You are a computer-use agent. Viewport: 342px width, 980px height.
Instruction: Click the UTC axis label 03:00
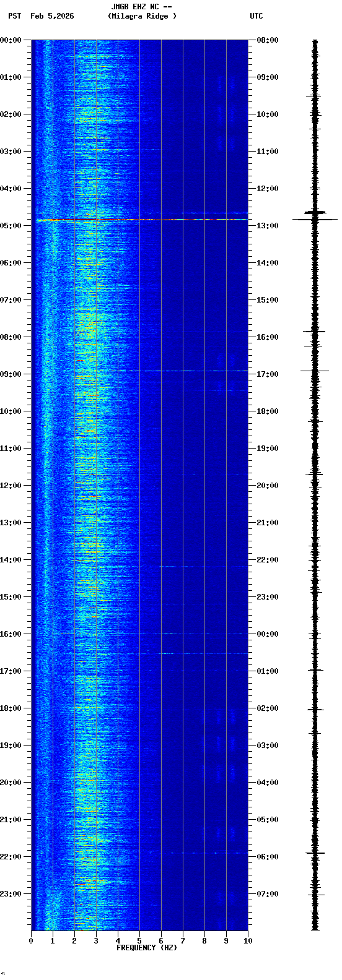268,746
